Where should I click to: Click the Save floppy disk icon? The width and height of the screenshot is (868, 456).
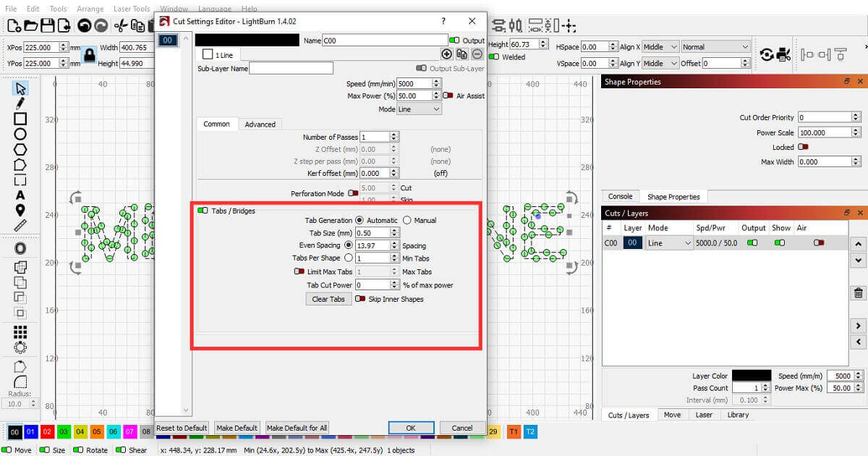[48, 26]
